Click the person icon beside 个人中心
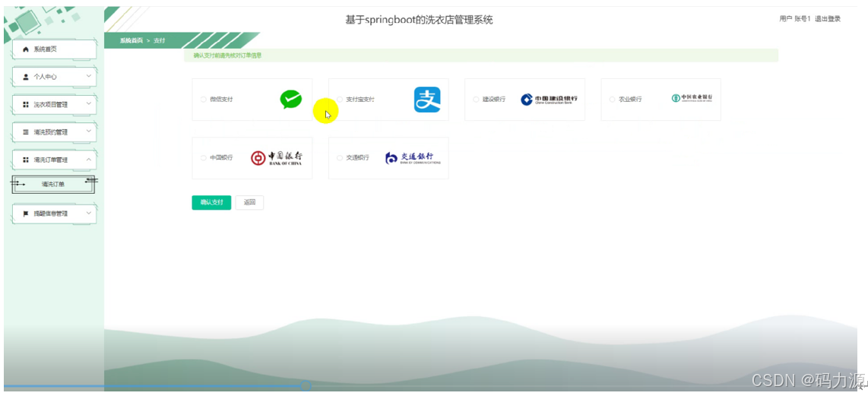This screenshot has height=396, width=868. [26, 77]
